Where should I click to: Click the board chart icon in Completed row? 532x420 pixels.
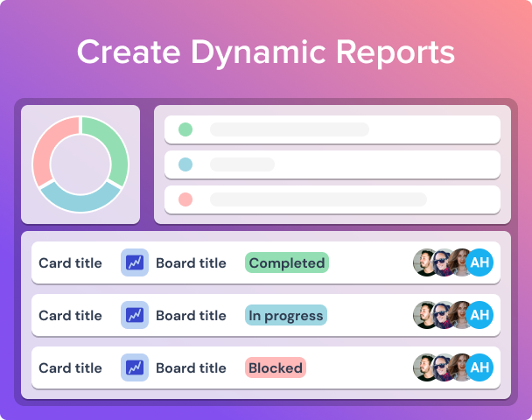(x=135, y=262)
